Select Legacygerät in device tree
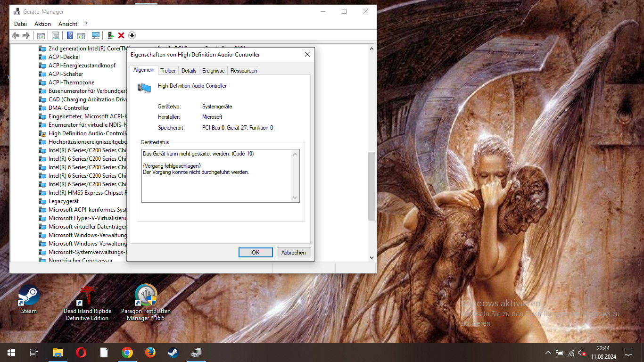 [64, 201]
